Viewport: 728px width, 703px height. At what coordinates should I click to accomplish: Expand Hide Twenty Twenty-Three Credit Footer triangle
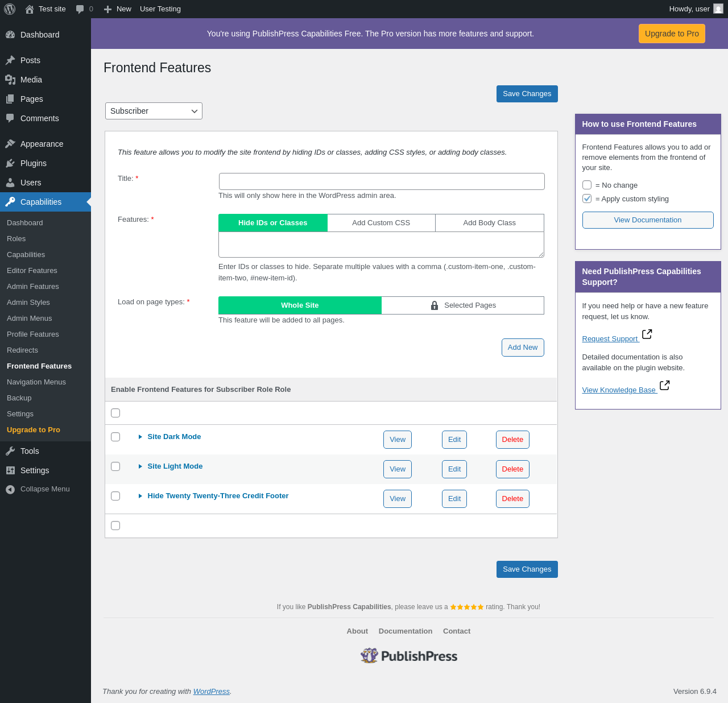(140, 496)
